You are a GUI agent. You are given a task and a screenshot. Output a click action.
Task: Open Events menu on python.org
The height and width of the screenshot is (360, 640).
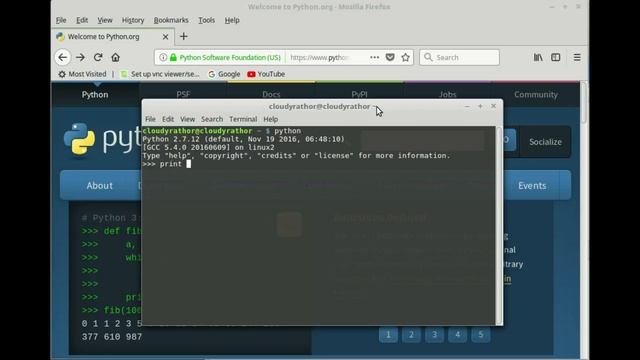pos(532,186)
